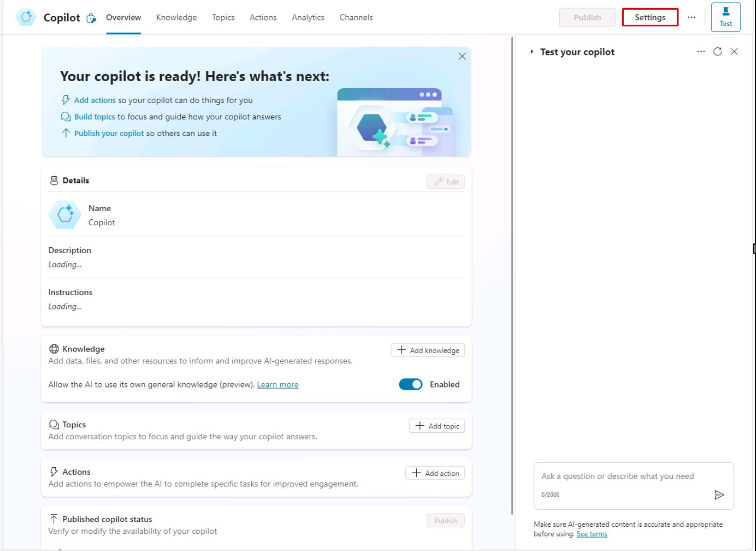756x551 pixels.
Task: Click the Knowledge globe icon
Action: 54,349
